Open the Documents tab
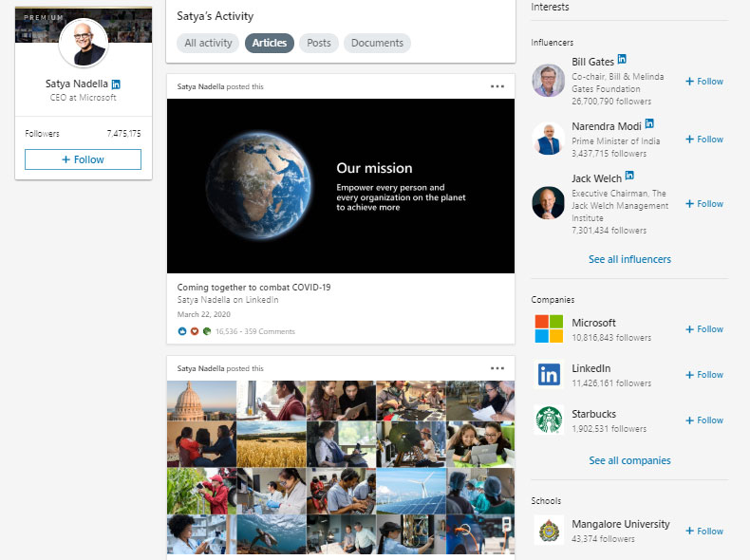The height and width of the screenshot is (560, 750). coord(377,43)
